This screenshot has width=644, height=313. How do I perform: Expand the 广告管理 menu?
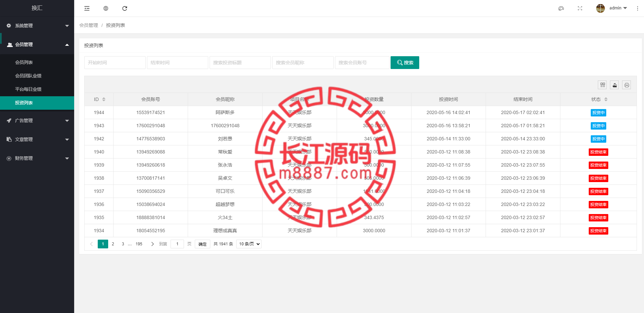pyautogui.click(x=67, y=121)
